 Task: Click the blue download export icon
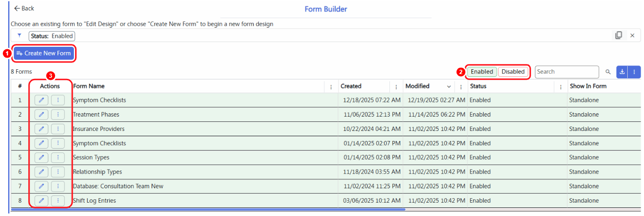pos(622,72)
